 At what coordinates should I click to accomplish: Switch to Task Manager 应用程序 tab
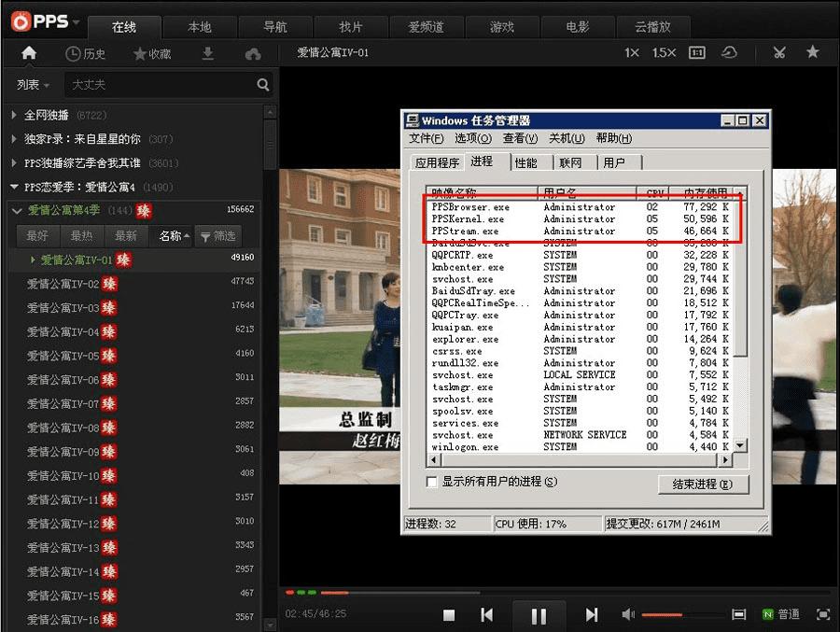tap(437, 162)
